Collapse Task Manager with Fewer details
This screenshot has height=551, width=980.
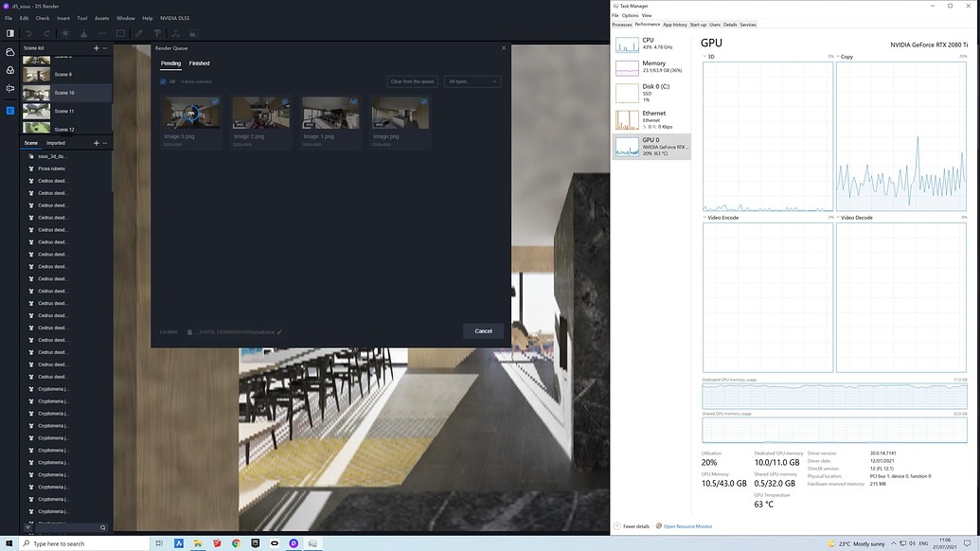(632, 526)
